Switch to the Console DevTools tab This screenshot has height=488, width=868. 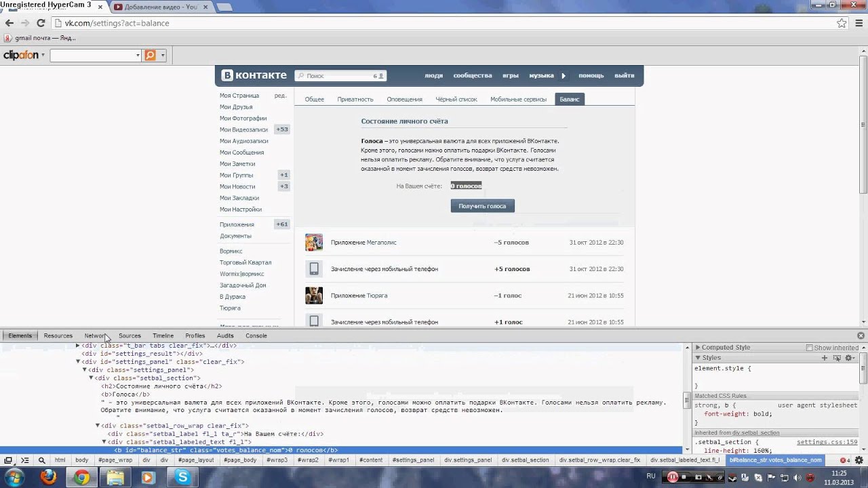pyautogui.click(x=256, y=335)
